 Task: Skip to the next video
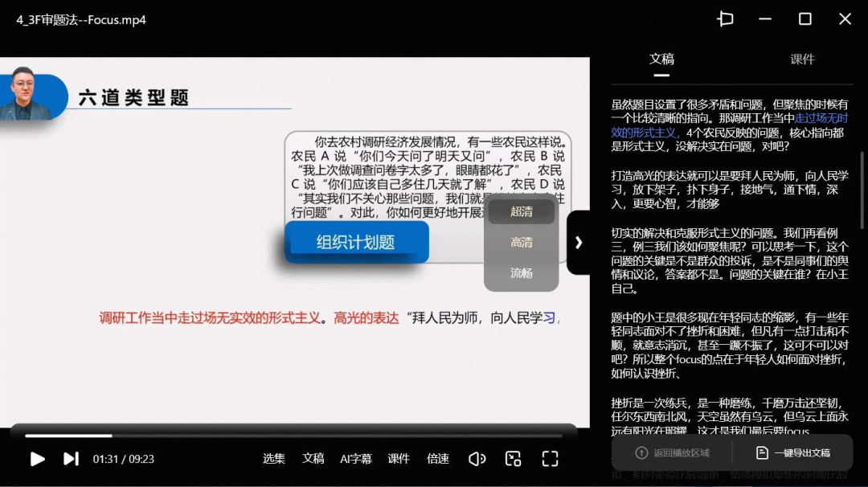(x=71, y=459)
